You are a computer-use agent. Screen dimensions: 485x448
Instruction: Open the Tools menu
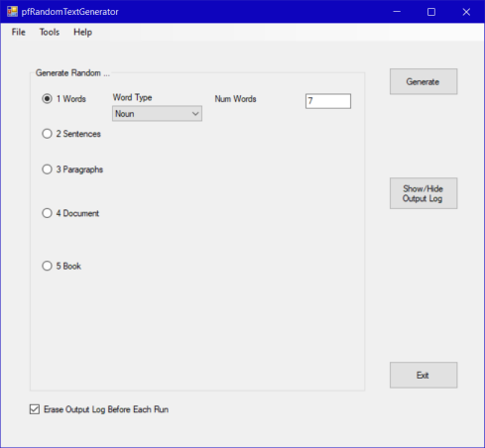pyautogui.click(x=50, y=32)
